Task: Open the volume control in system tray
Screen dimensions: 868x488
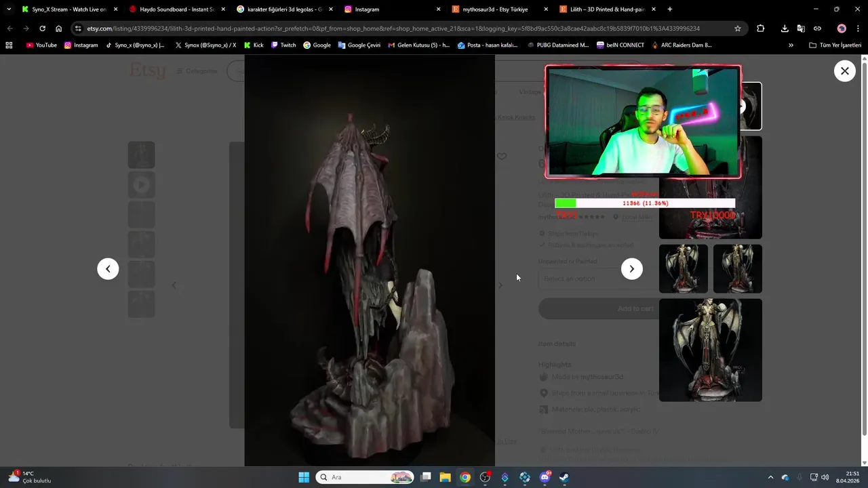Action: 825,477
